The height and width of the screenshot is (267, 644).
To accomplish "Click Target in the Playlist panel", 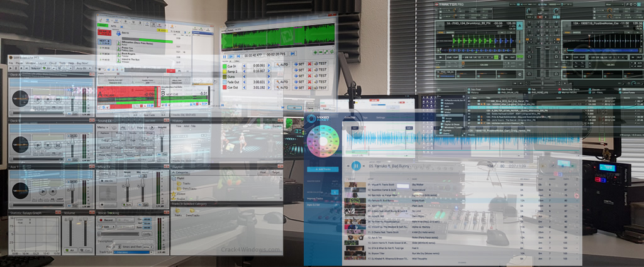I will (275, 173).
